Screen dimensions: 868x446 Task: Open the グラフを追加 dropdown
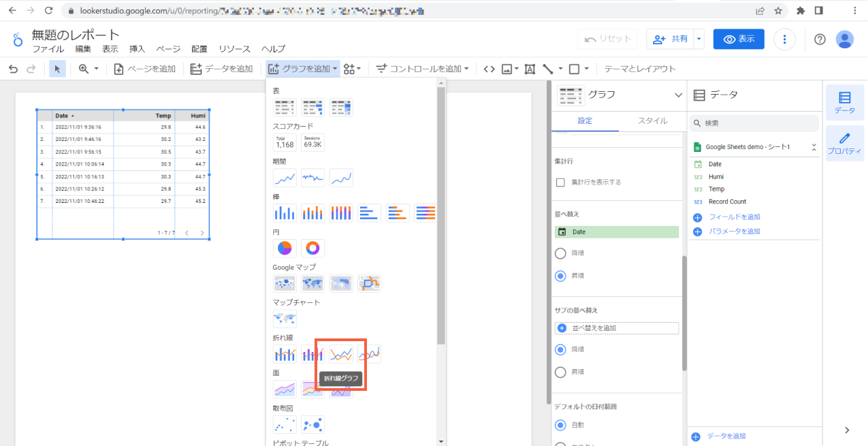pyautogui.click(x=302, y=68)
